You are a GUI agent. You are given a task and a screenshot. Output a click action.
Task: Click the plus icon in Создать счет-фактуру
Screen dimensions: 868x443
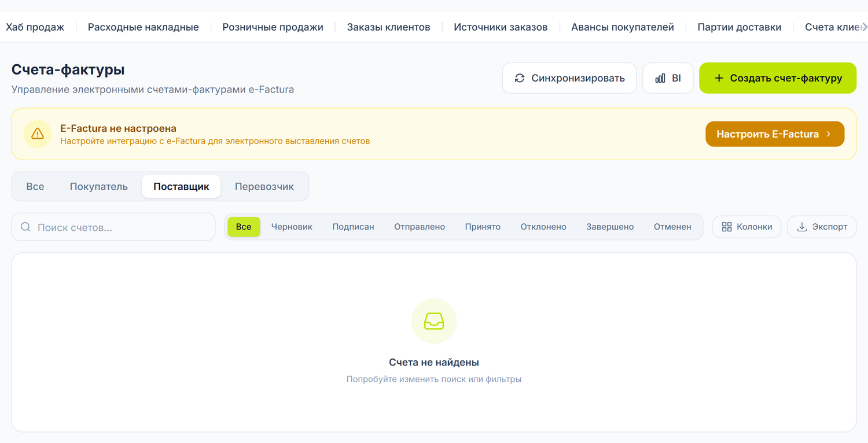719,78
